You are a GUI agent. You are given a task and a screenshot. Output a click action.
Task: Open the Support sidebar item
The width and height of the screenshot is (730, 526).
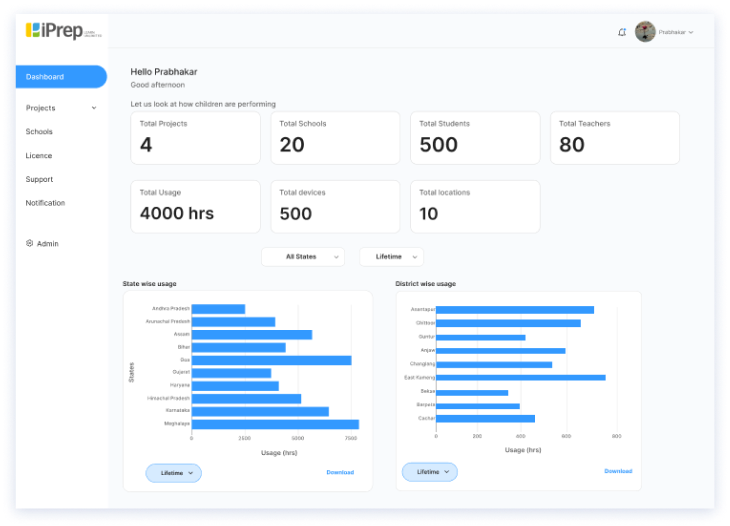[39, 179]
